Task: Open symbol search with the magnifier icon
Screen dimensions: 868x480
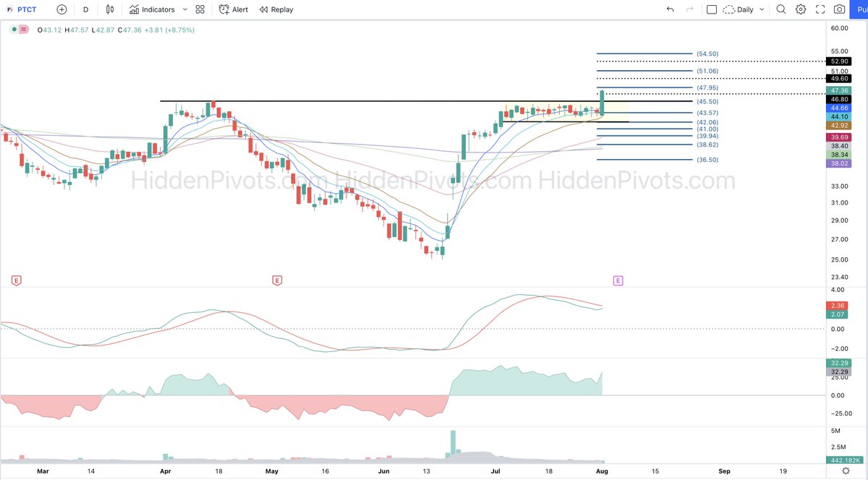Action: [781, 9]
